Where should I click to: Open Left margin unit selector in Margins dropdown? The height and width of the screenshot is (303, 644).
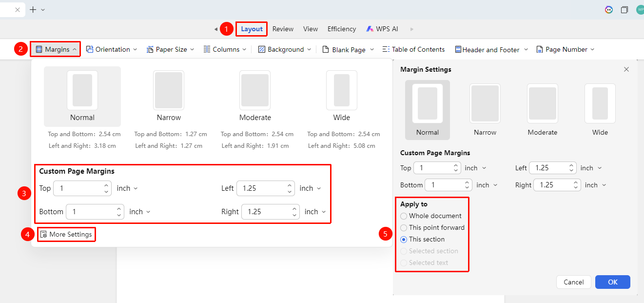click(311, 188)
